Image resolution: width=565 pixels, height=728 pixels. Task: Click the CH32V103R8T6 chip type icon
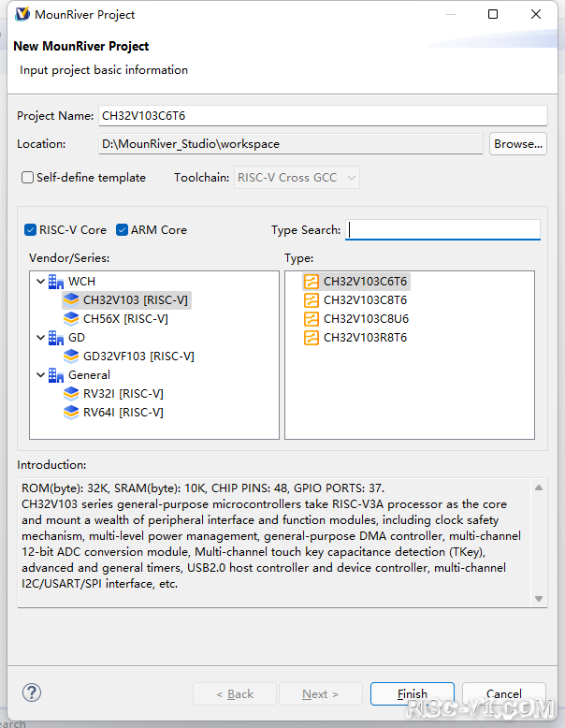[311, 338]
